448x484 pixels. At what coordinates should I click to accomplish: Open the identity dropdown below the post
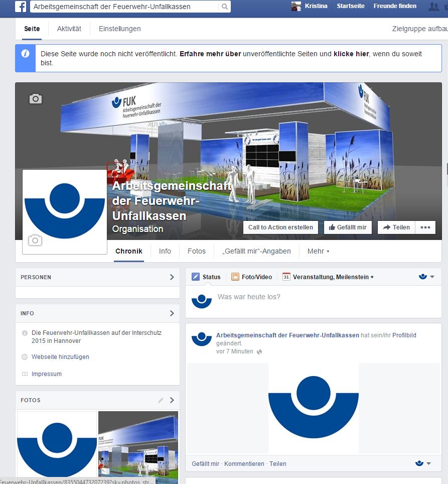(423, 463)
